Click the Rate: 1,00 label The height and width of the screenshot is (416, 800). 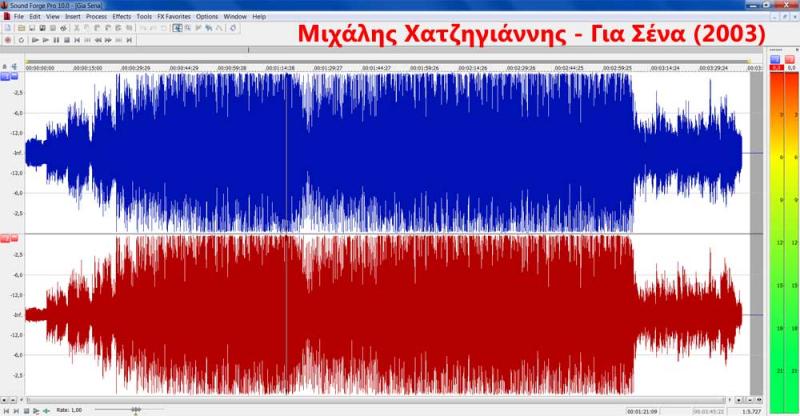pyautogui.click(x=69, y=410)
